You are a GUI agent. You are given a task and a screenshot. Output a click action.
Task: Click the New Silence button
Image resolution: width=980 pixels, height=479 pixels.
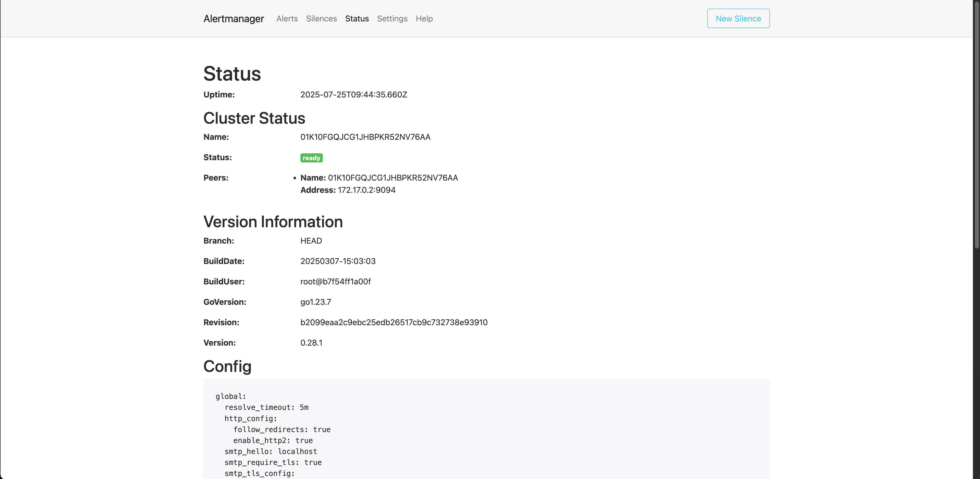tap(738, 18)
